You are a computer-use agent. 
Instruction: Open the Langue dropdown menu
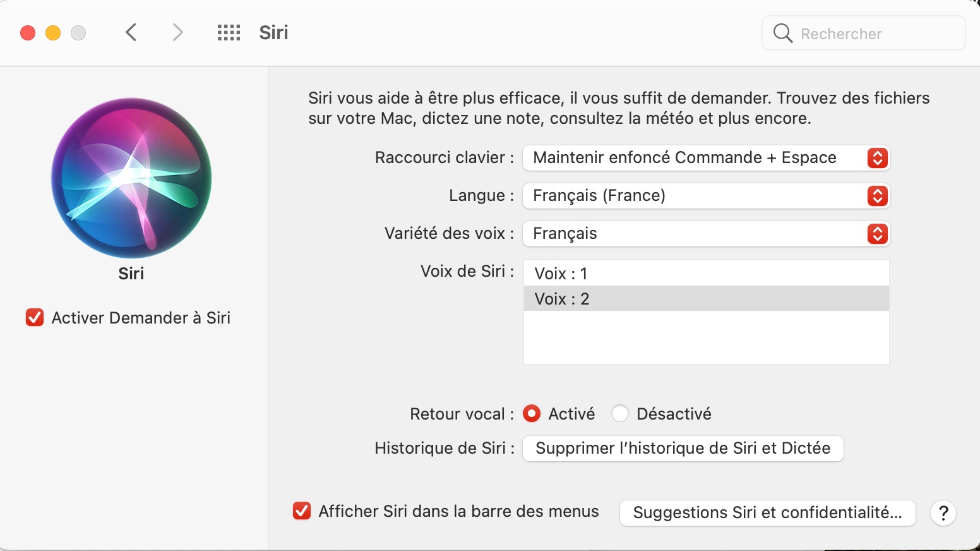point(705,196)
